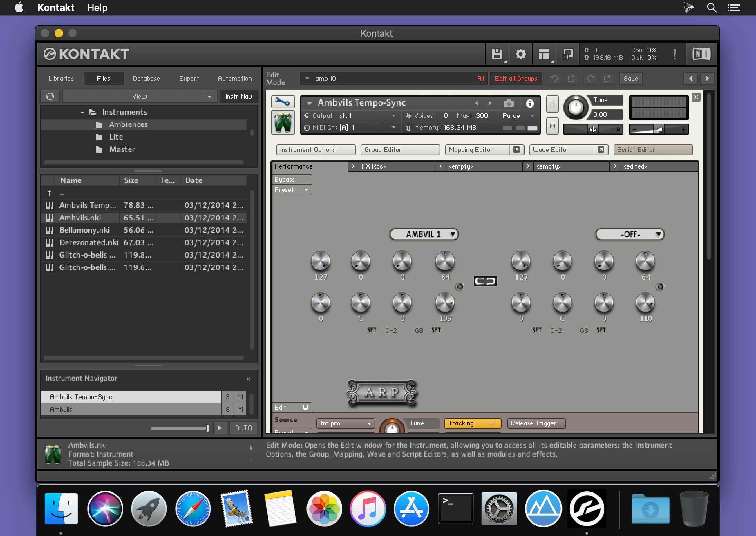
Task: Mute Ambvils Tempo-Sync in Instrument Navigator
Action: pyautogui.click(x=240, y=397)
